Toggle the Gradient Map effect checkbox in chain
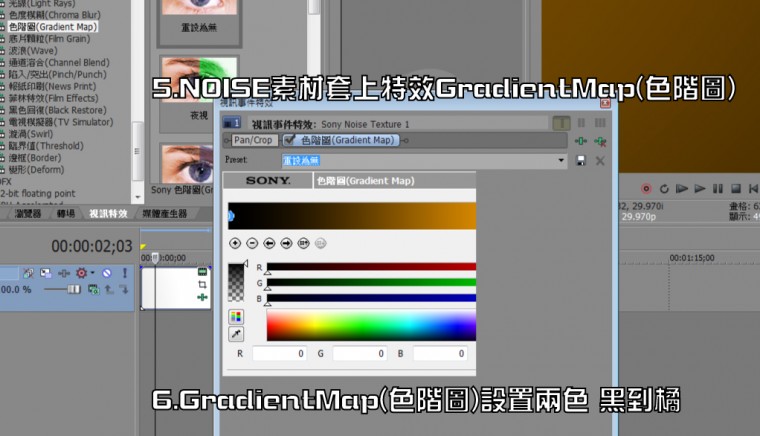Image resolution: width=760 pixels, height=436 pixels. (x=289, y=140)
